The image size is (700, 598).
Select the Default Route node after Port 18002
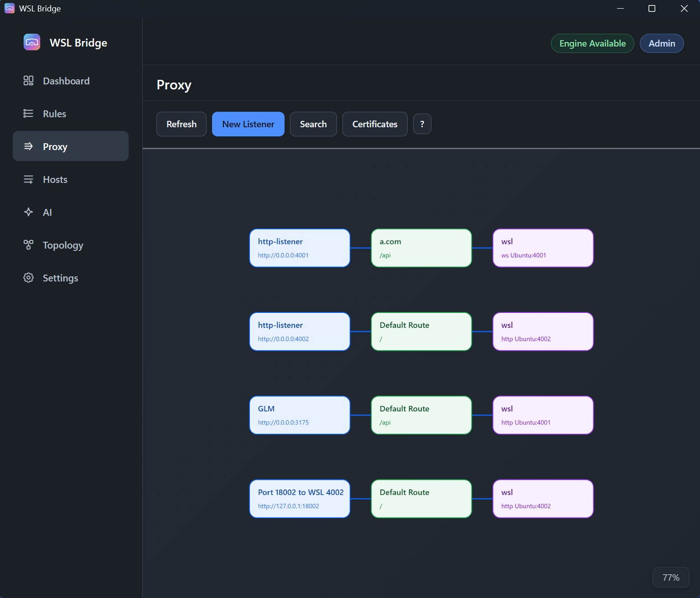click(x=421, y=499)
